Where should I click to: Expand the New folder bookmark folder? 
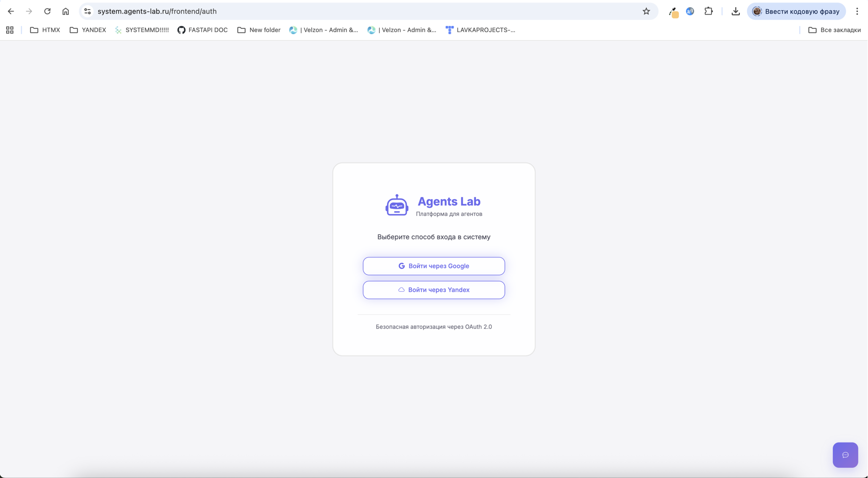259,30
